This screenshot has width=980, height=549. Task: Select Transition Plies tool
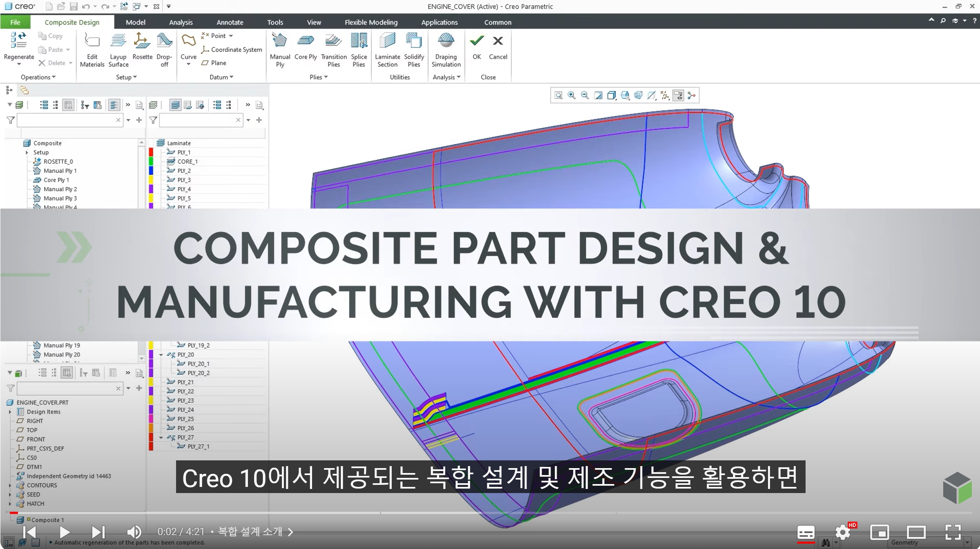pos(334,50)
